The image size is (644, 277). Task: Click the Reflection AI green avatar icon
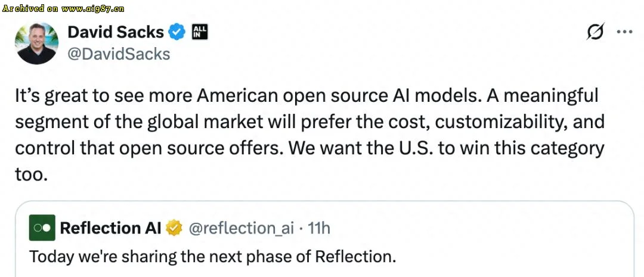click(42, 228)
